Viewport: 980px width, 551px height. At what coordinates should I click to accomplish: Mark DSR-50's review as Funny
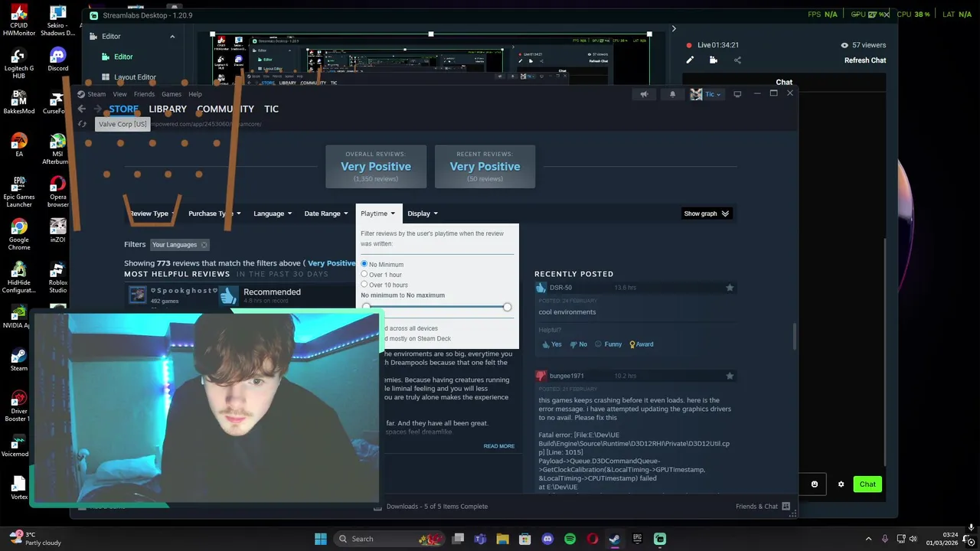608,344
